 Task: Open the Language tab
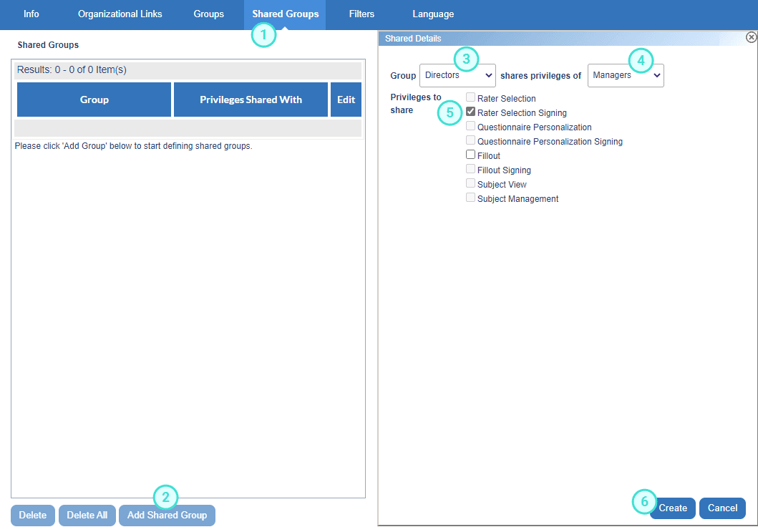tap(433, 14)
